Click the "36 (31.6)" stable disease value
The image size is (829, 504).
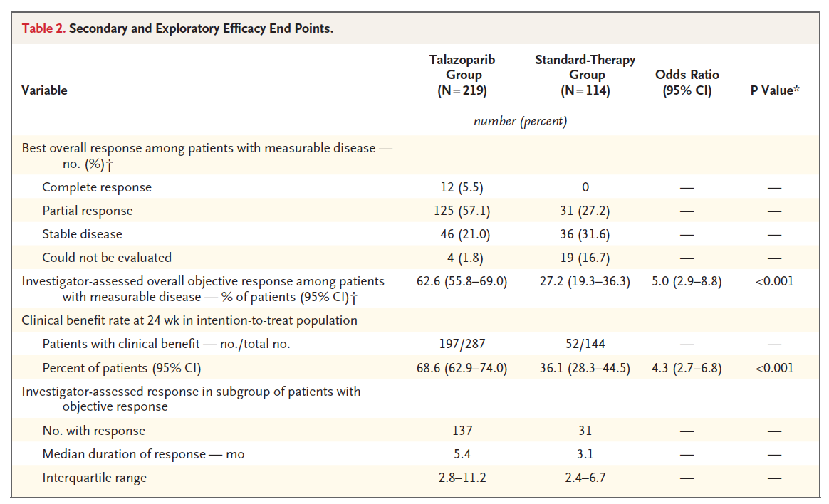pos(585,234)
